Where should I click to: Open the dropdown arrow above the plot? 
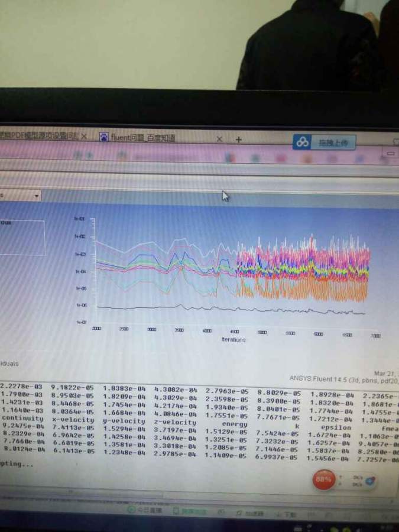tap(36, 196)
